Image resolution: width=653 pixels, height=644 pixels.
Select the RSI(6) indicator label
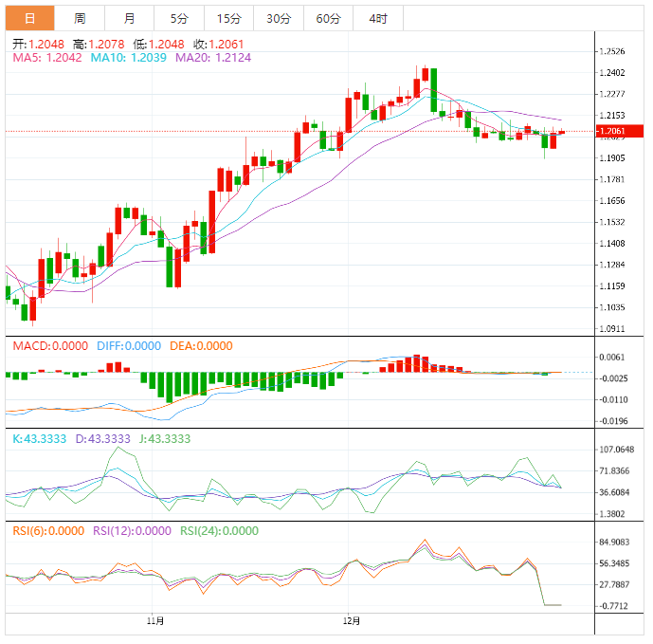[x=47, y=531]
